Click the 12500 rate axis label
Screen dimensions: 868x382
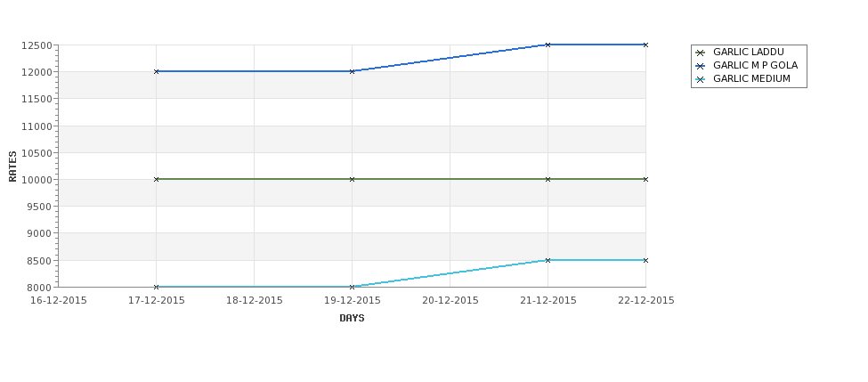click(x=37, y=45)
